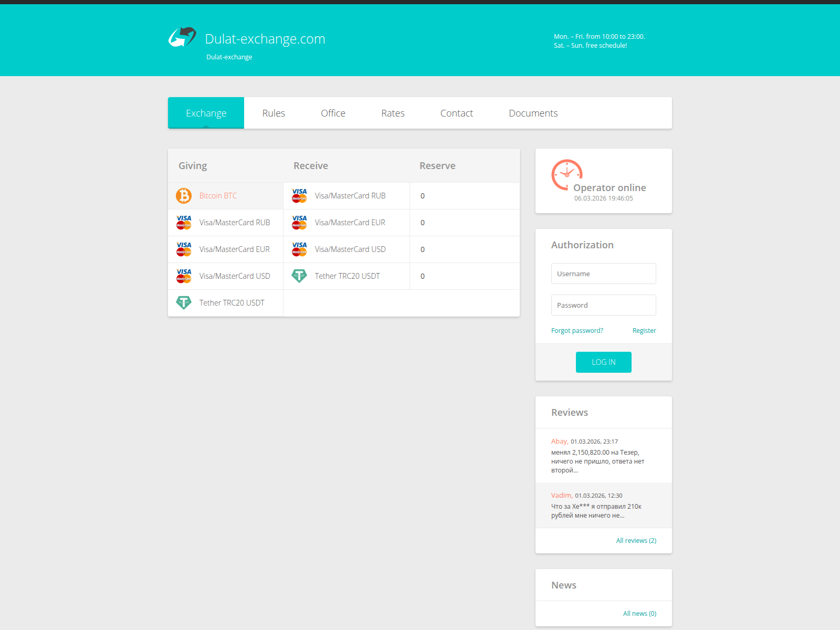
Task: Click the Forgot password link
Action: [x=577, y=330]
